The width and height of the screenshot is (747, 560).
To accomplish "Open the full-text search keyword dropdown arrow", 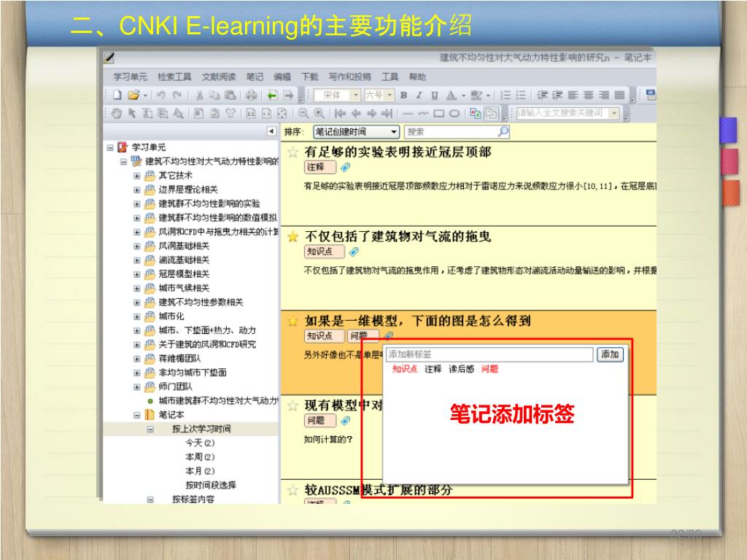I will pos(614,113).
